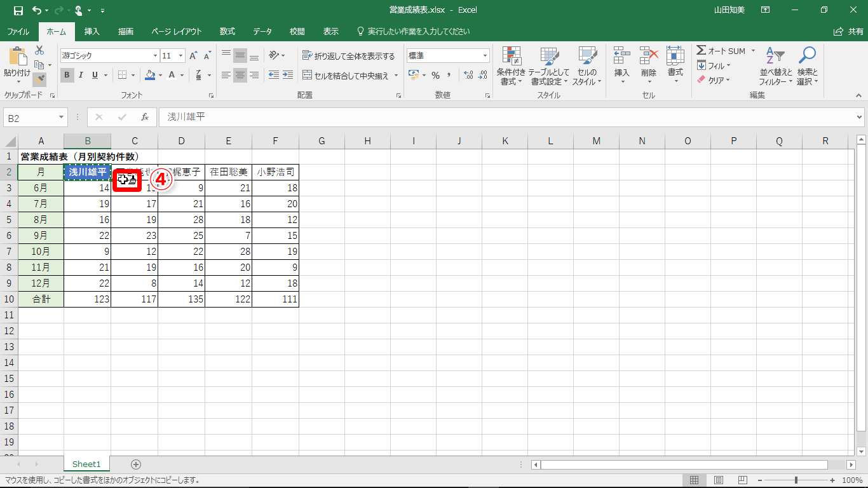Show phonetic characters with the ア亜 icon
Screen dimensions: 868x488
pos(199,75)
